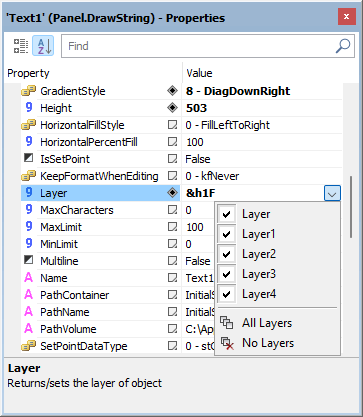Select value 8 - DiagDownRight

(238, 91)
